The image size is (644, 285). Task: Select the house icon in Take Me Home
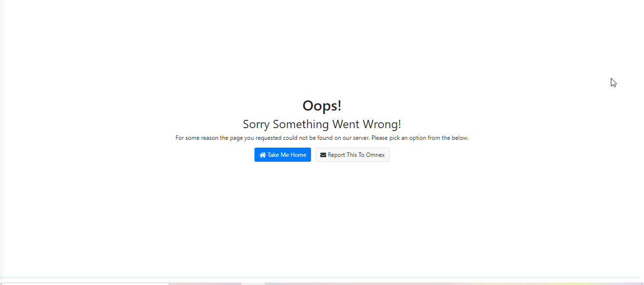point(263,155)
